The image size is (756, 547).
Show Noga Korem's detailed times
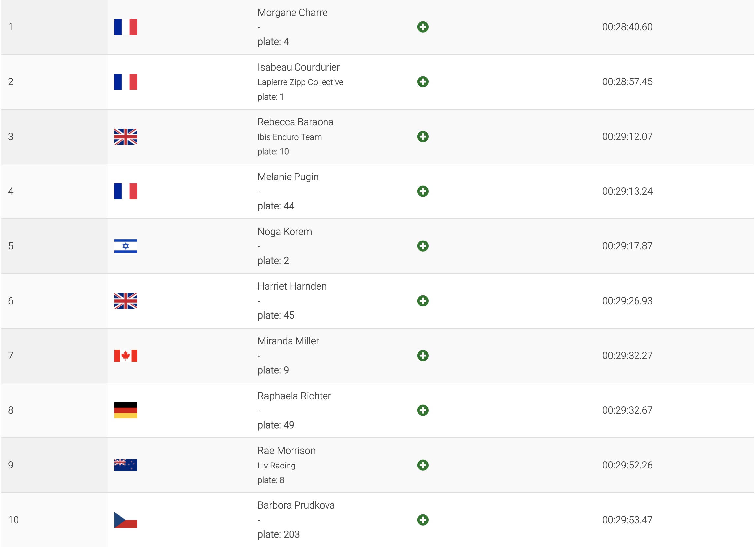(423, 246)
